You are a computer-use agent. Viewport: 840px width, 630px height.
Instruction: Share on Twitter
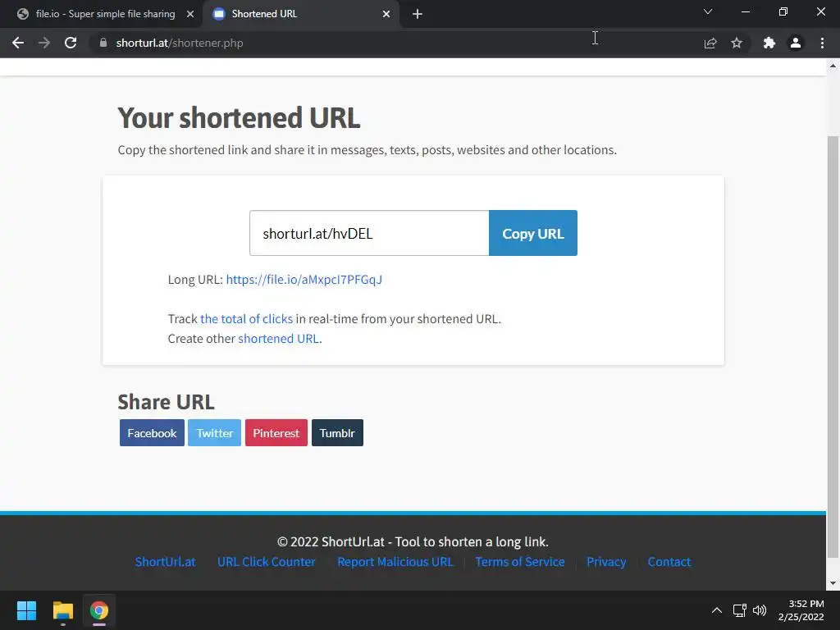tap(214, 433)
